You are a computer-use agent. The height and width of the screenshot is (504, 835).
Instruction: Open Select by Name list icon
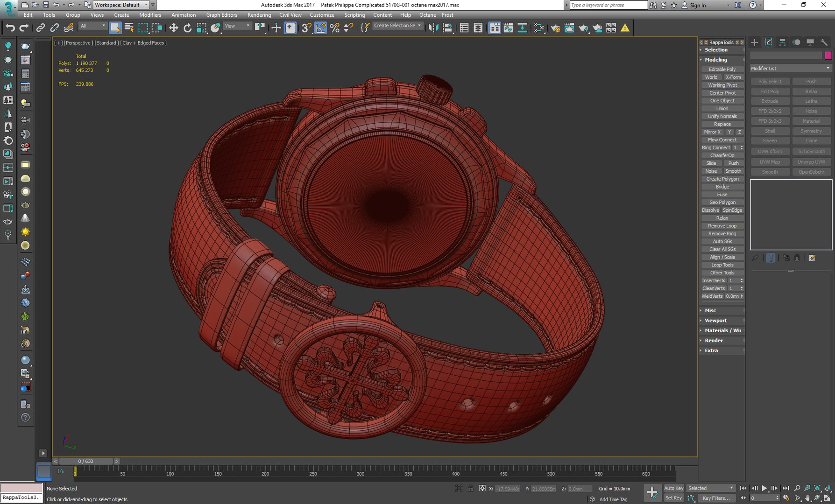(x=129, y=28)
